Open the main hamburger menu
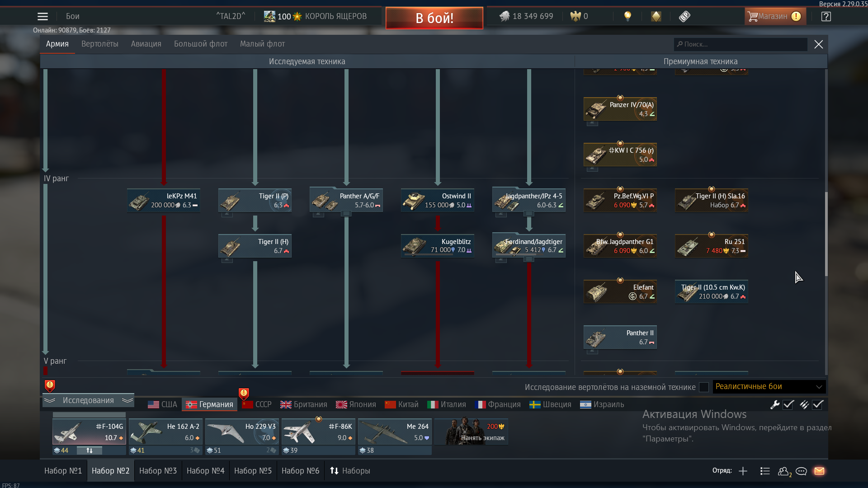868x488 pixels. [x=42, y=17]
